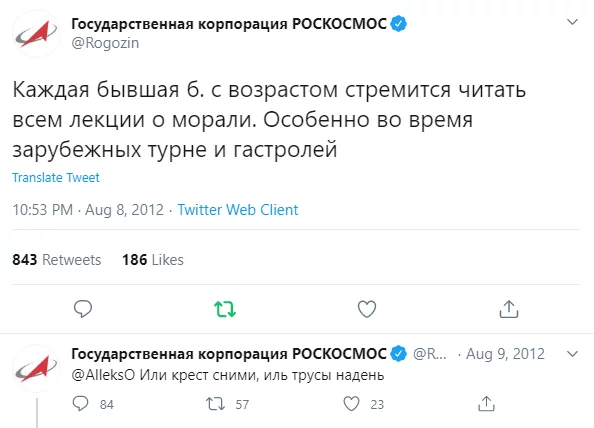The image size is (594, 428).
Task: Click the green retweet icon on the main tweet
Action: pyautogui.click(x=225, y=309)
